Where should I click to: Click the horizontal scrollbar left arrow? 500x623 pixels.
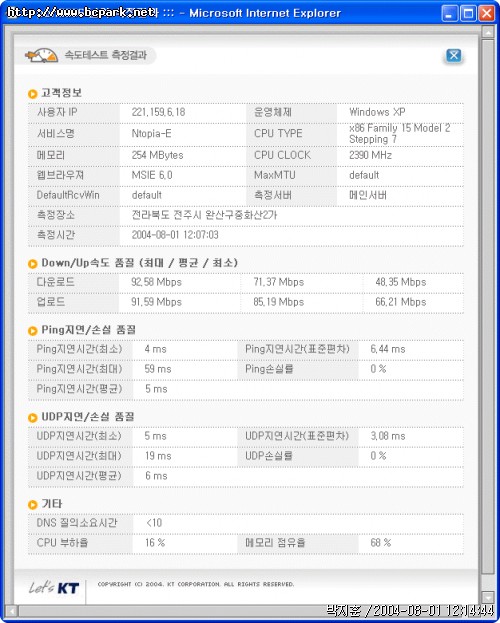click(x=12, y=610)
